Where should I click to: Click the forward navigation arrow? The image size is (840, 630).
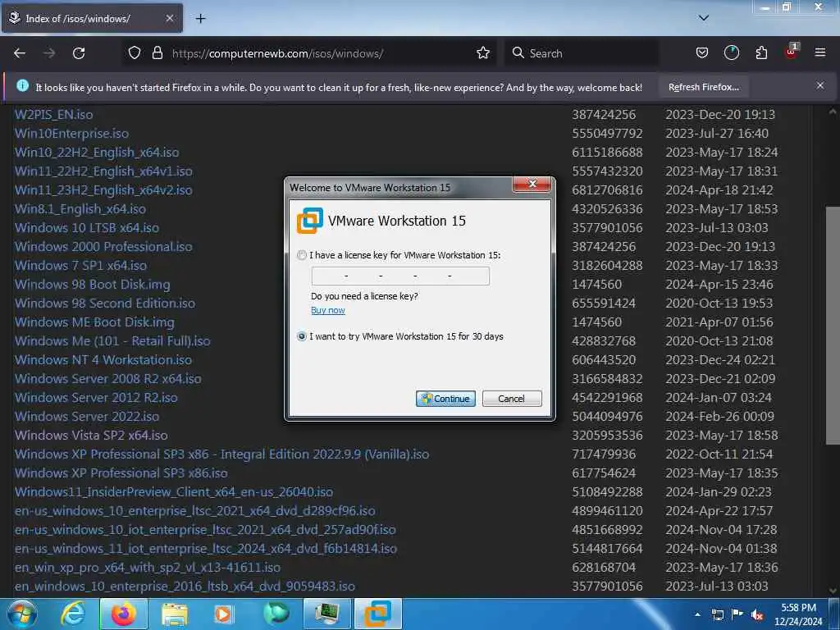click(x=49, y=53)
